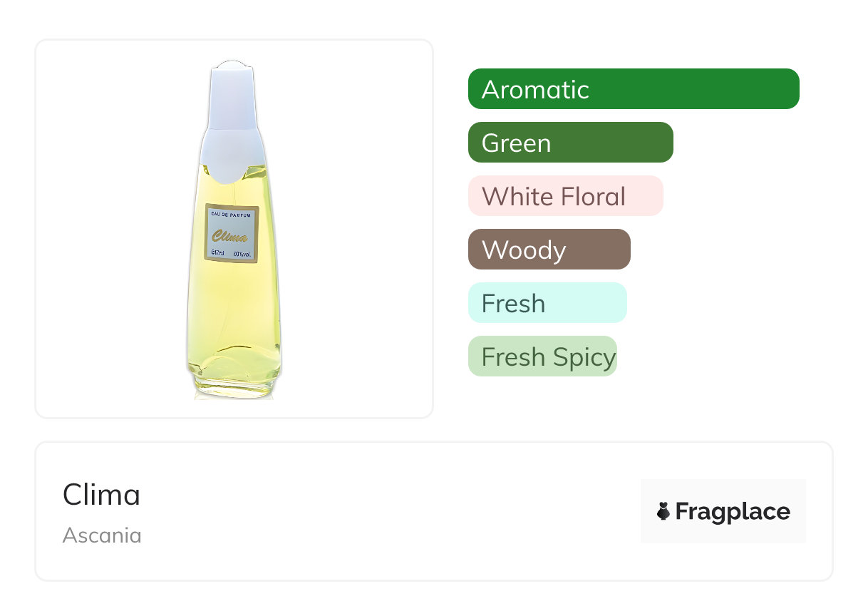Click the yellow liquid area of the bottle
The image size is (868, 616).
click(x=234, y=314)
